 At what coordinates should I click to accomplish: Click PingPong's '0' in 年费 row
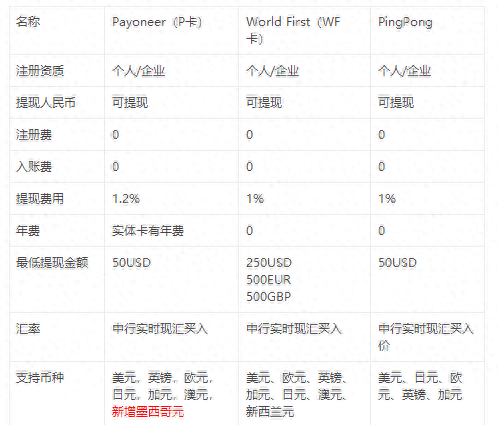pyautogui.click(x=382, y=231)
